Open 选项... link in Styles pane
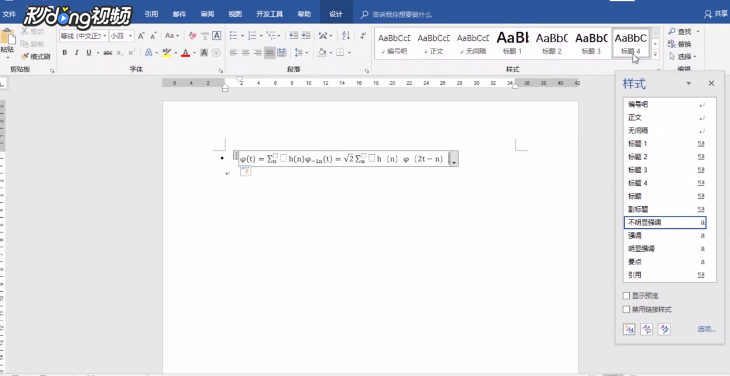Screen dimensions: 730x376 (x=707, y=329)
